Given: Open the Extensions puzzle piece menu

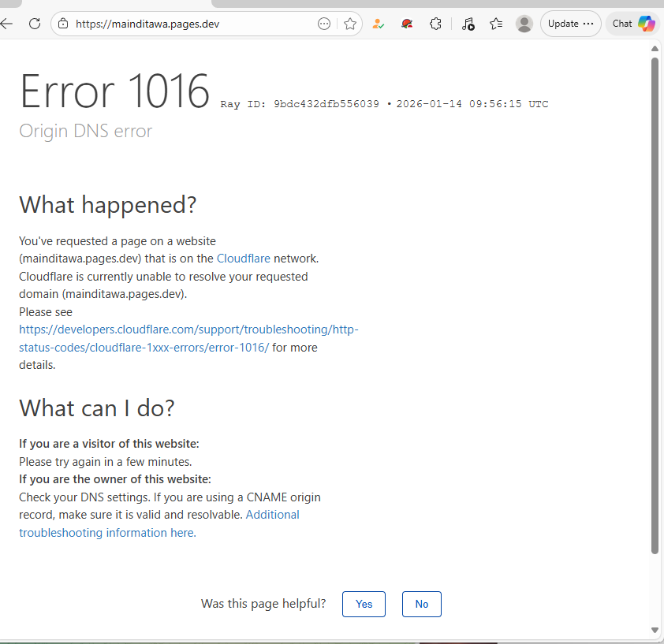Looking at the screenshot, I should 435,24.
